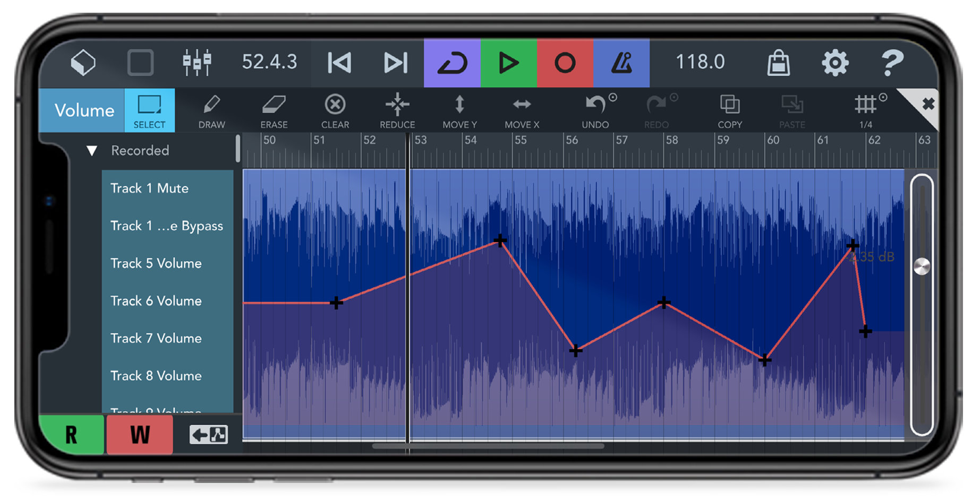Open the mixer faders icon
Image resolution: width=980 pixels, height=501 pixels.
197,63
